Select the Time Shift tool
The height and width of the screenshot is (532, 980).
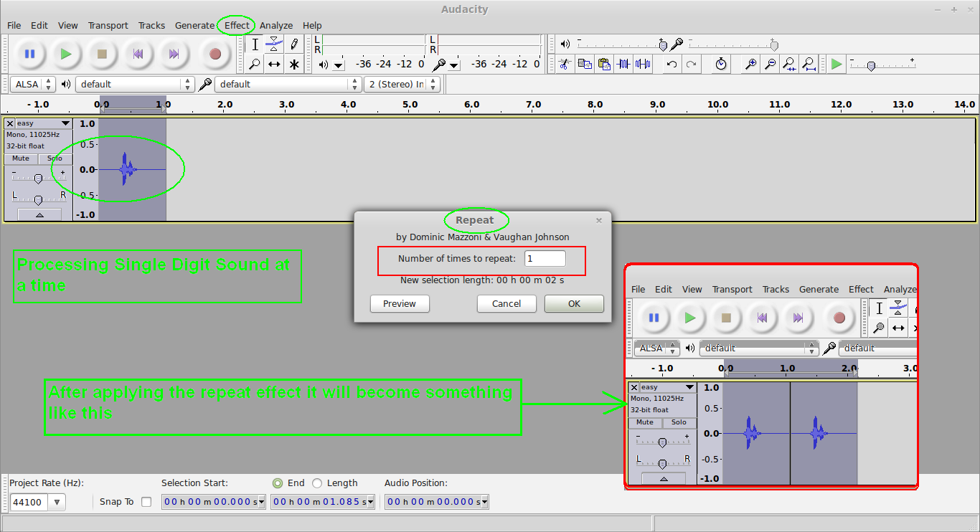click(x=274, y=65)
